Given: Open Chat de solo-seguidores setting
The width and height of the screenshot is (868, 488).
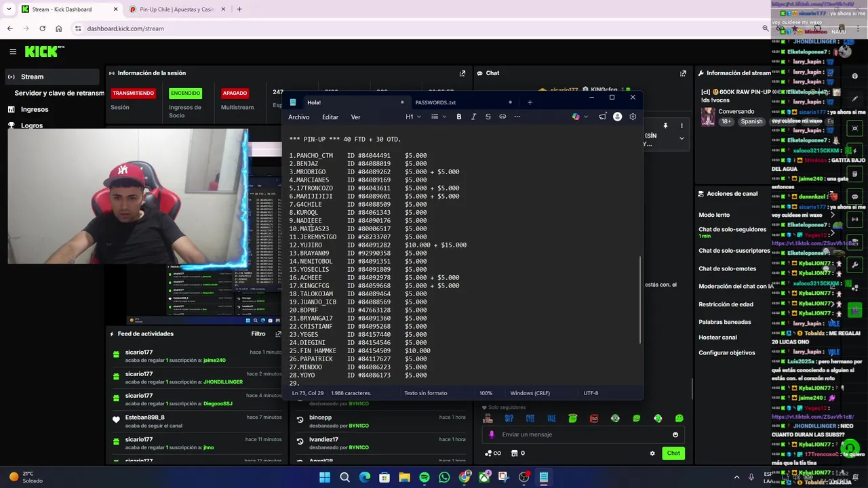Looking at the screenshot, I should click(732, 229).
